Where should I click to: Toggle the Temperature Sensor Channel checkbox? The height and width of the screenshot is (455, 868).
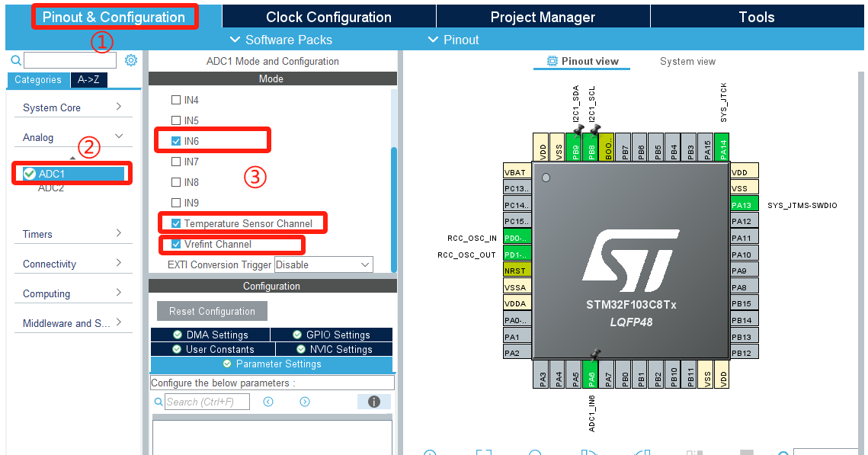176,223
